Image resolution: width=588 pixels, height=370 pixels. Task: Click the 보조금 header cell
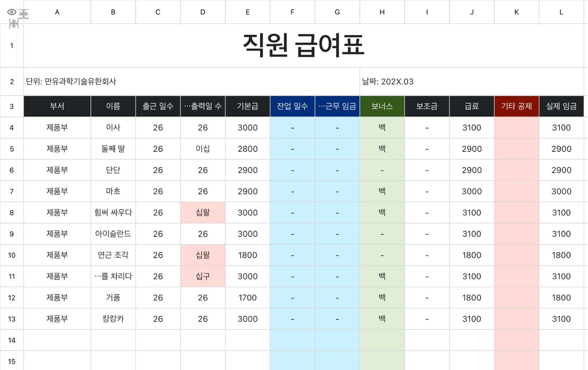[x=427, y=106]
